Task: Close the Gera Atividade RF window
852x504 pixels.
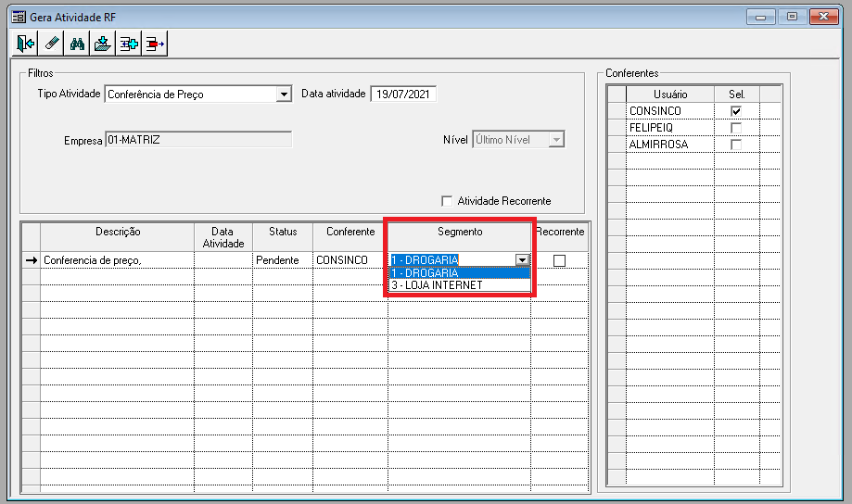Action: click(824, 17)
